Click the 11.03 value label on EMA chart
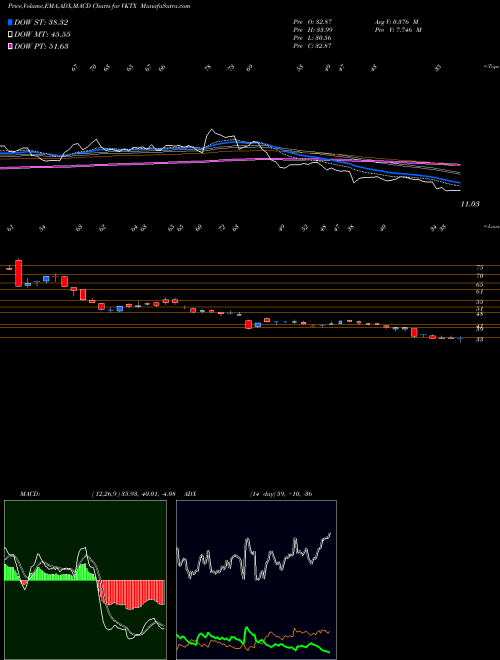The image size is (500, 660). (471, 204)
